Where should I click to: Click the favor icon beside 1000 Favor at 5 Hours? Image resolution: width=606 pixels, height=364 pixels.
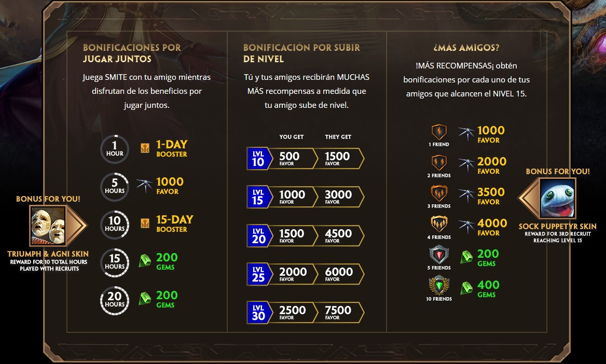[144, 186]
